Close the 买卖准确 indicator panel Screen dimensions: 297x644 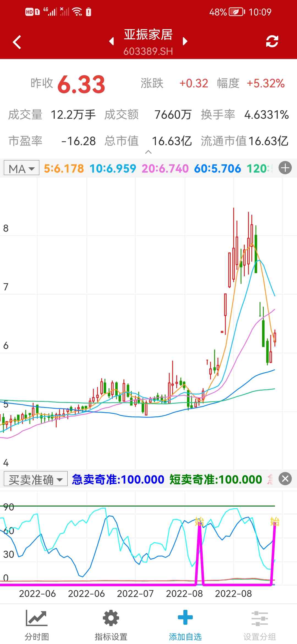[x=285, y=479]
